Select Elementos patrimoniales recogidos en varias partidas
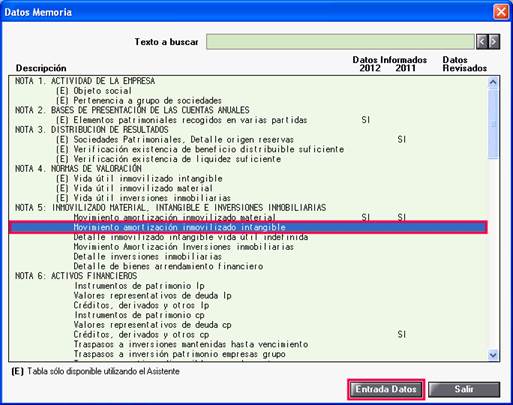This screenshot has height=405, width=513. pyautogui.click(x=248, y=120)
